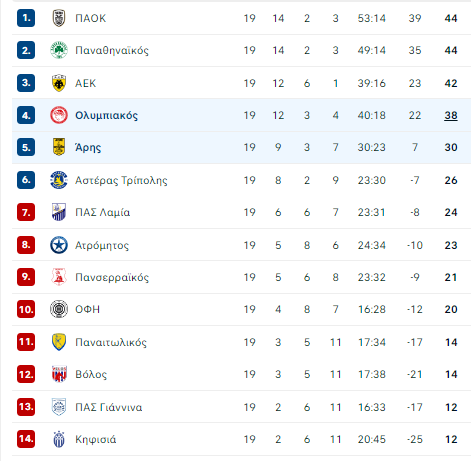
Task: Click the Ολυμπιακός red round crest
Action: click(59, 115)
